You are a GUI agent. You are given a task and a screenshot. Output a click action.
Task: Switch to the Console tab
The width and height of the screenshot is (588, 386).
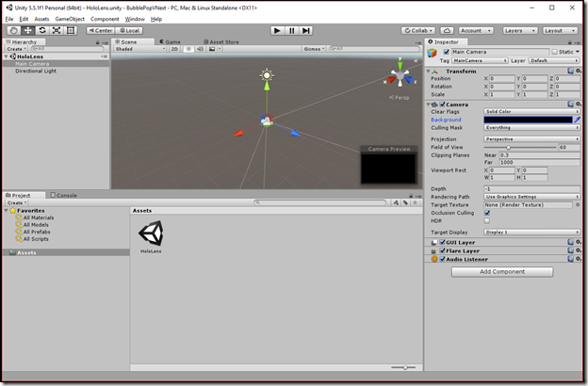pos(64,195)
